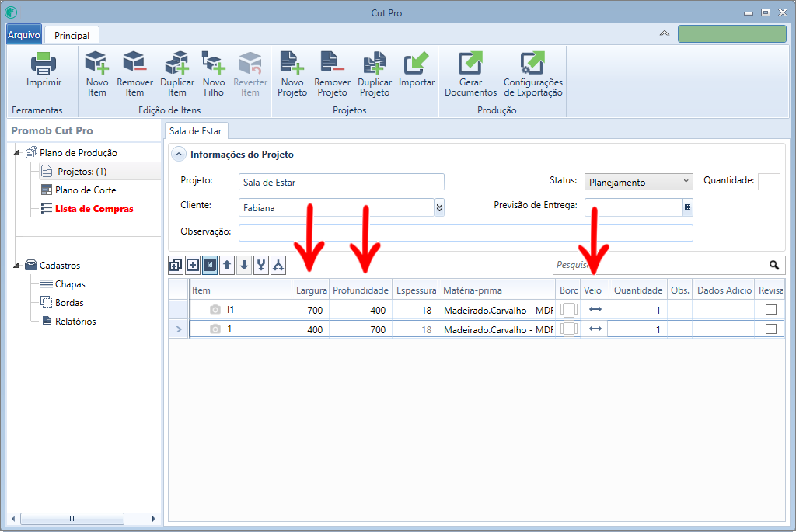
Task: Toggle grain direction arrow in row I1
Action: pos(595,309)
